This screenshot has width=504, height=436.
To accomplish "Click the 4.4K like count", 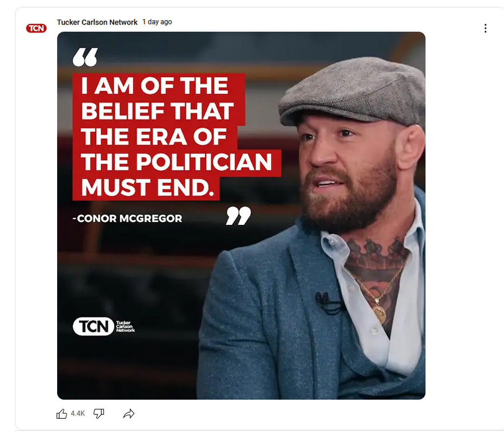I will (x=78, y=414).
